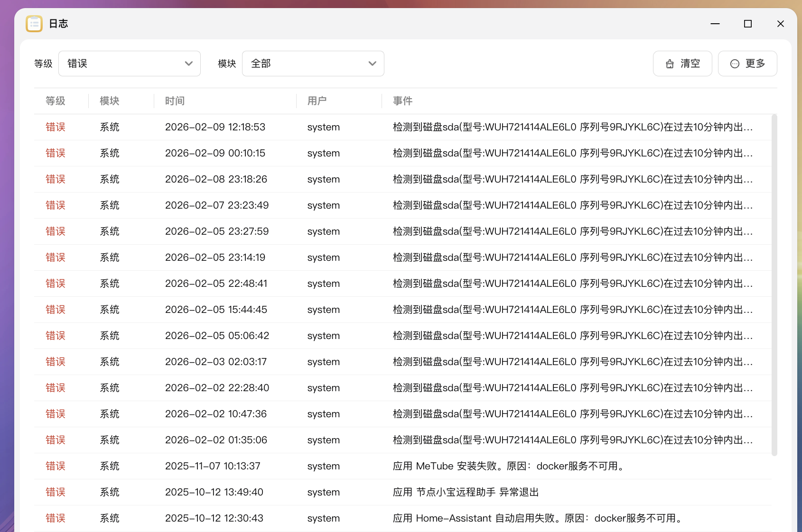Select the 事件 column header
The height and width of the screenshot is (532, 802).
[402, 101]
